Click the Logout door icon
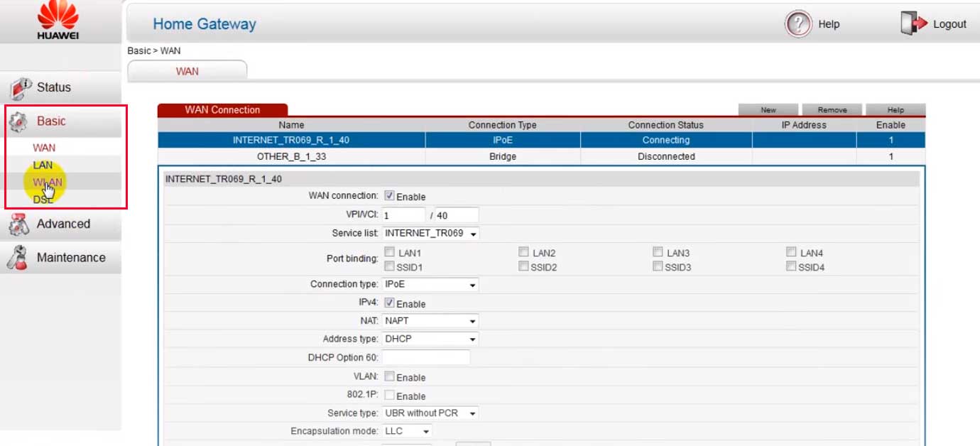 (x=914, y=23)
